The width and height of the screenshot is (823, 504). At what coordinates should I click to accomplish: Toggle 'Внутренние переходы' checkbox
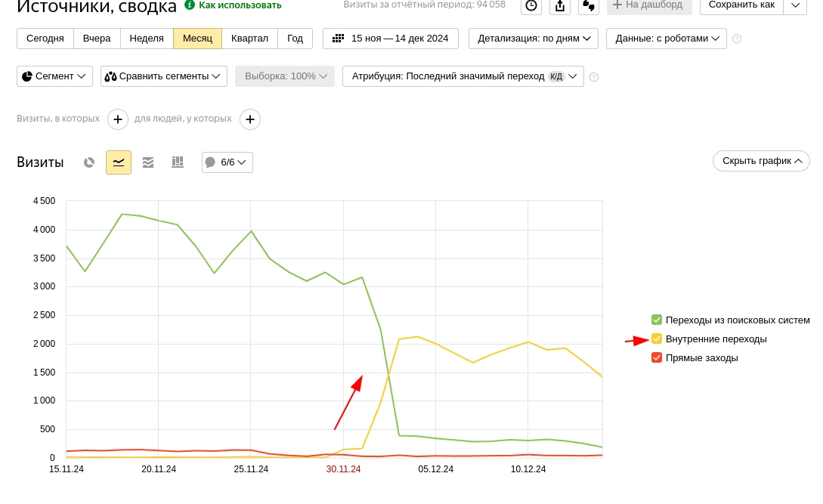[657, 339]
